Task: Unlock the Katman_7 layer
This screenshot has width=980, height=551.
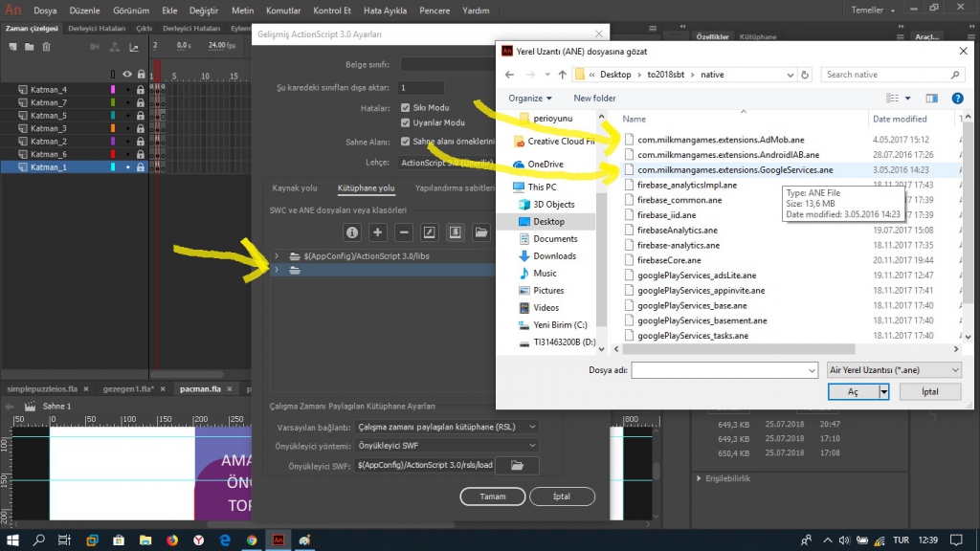Action: (141, 102)
